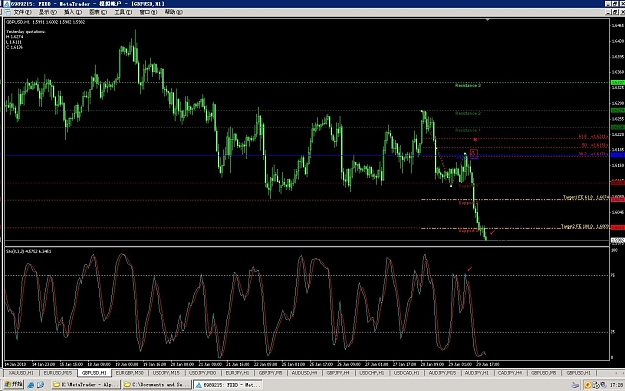Click the Target2 FE 100.0 label
Viewport: 625px width, 391px height.
tap(585, 226)
